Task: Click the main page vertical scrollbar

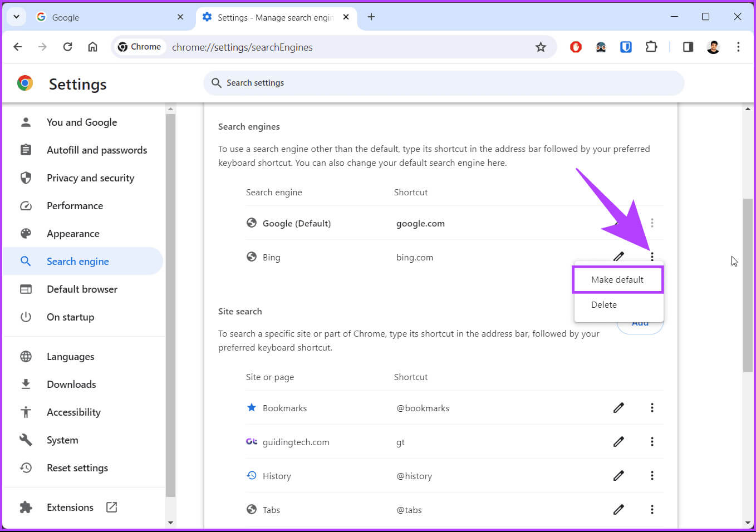Action: coord(748,285)
